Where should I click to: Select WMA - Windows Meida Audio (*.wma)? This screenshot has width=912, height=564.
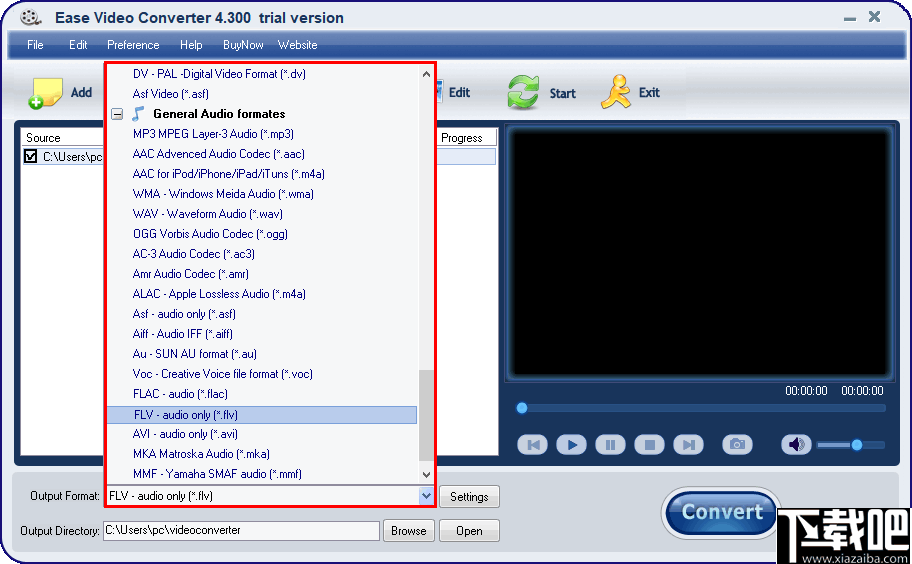[223, 194]
